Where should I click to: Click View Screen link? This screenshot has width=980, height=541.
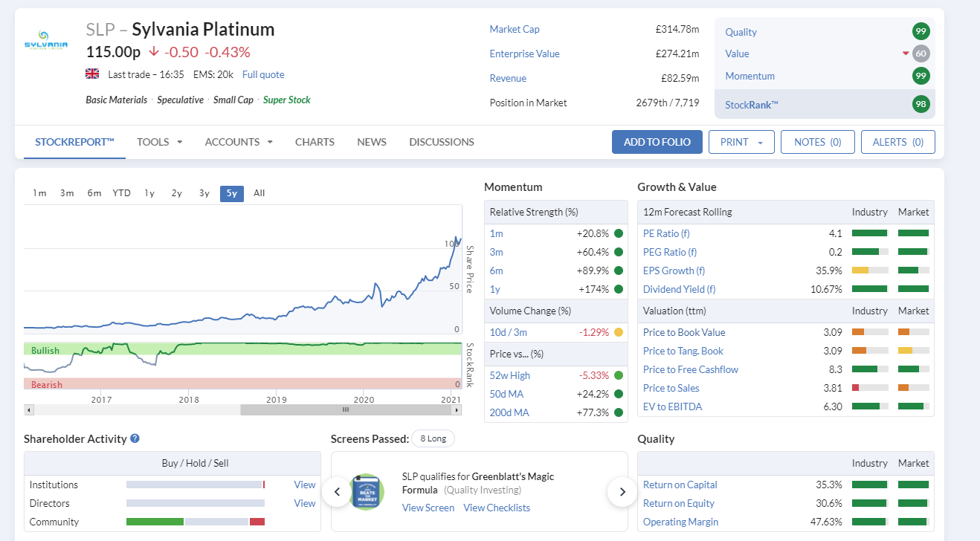point(428,508)
